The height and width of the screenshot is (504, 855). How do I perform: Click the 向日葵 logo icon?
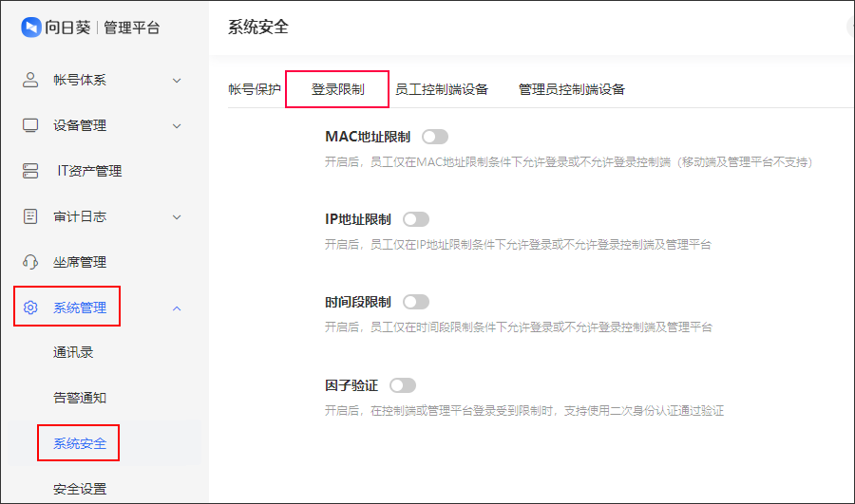click(31, 28)
